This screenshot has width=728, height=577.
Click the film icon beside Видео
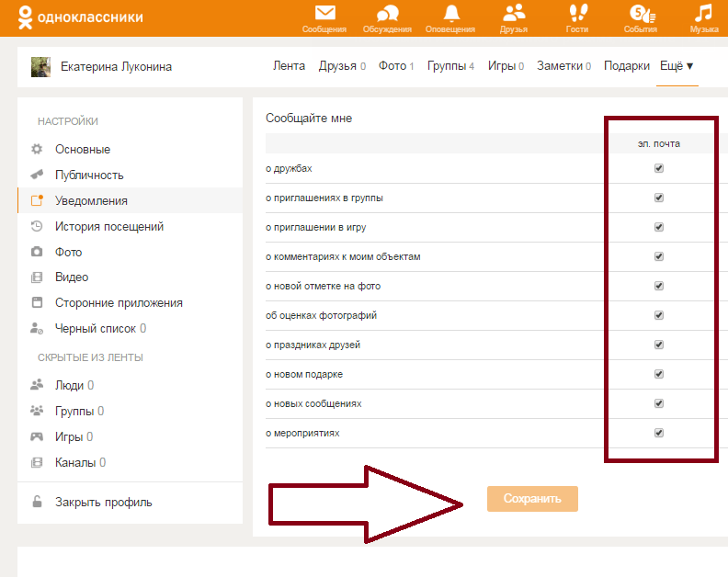(x=37, y=277)
